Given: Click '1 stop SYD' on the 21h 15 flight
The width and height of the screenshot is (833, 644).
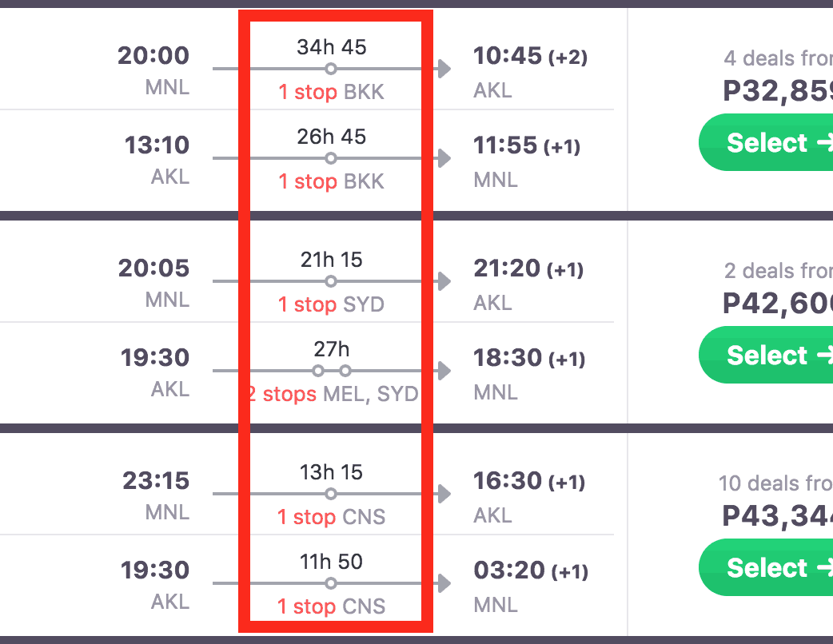Looking at the screenshot, I should pyautogui.click(x=331, y=304).
